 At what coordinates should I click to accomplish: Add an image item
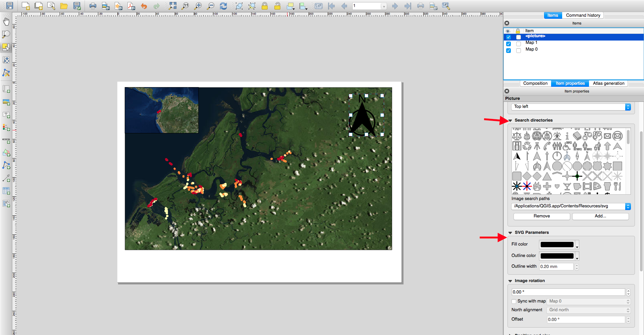(x=6, y=102)
